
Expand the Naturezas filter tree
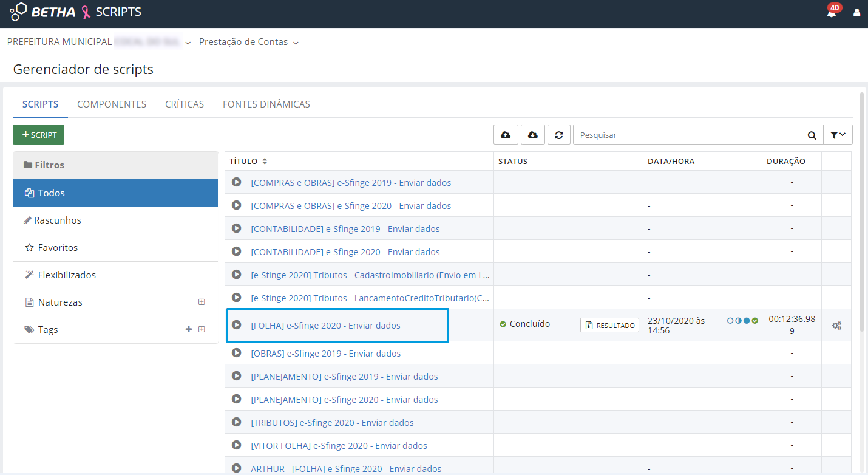202,302
